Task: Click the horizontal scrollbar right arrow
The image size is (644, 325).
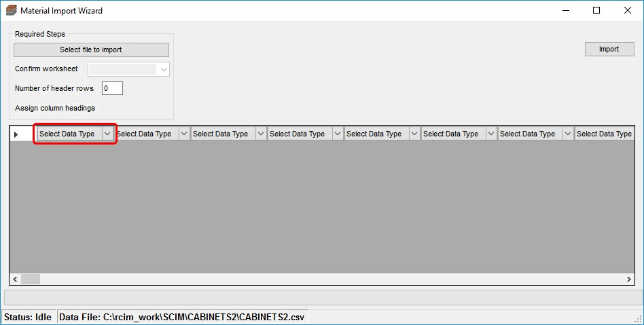Action: [x=629, y=279]
